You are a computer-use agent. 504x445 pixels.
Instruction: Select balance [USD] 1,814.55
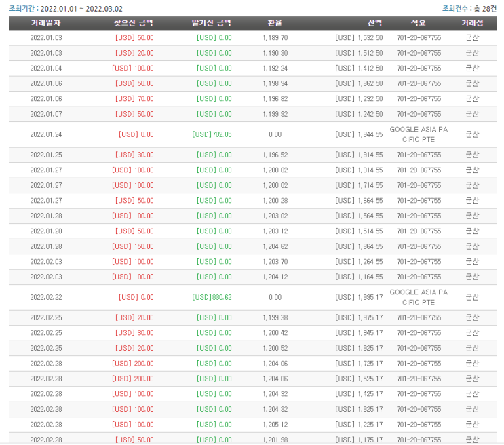pos(359,170)
